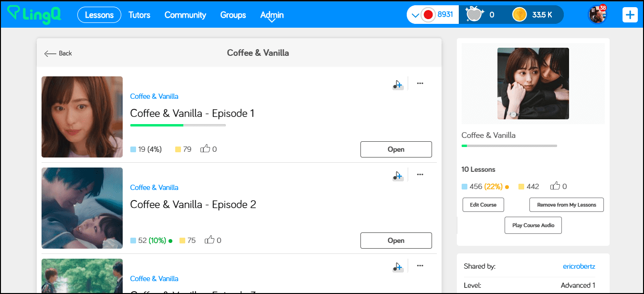Click Episode 1 progress bar

[x=178, y=125]
